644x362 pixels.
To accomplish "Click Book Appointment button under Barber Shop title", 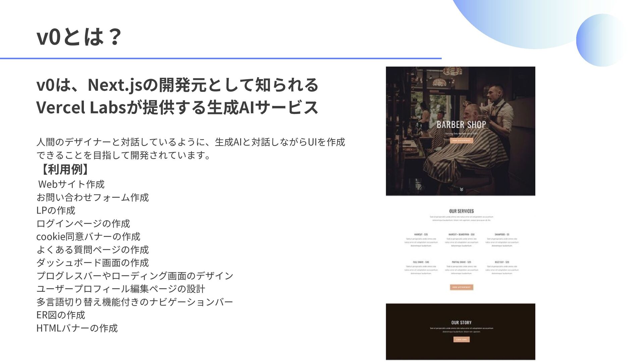I will tap(462, 141).
